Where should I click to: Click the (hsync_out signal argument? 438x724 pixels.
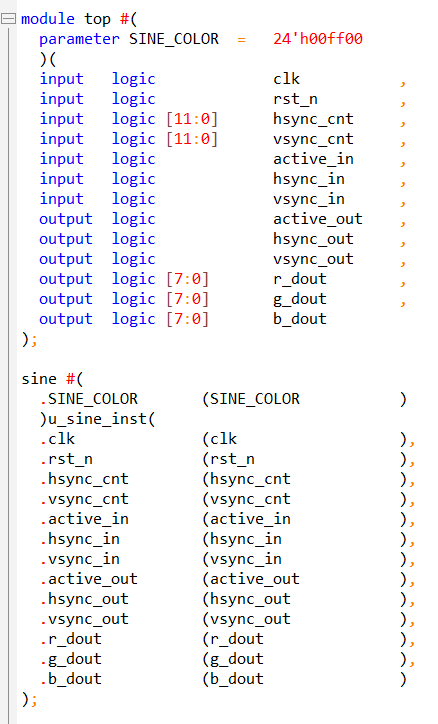[246, 599]
